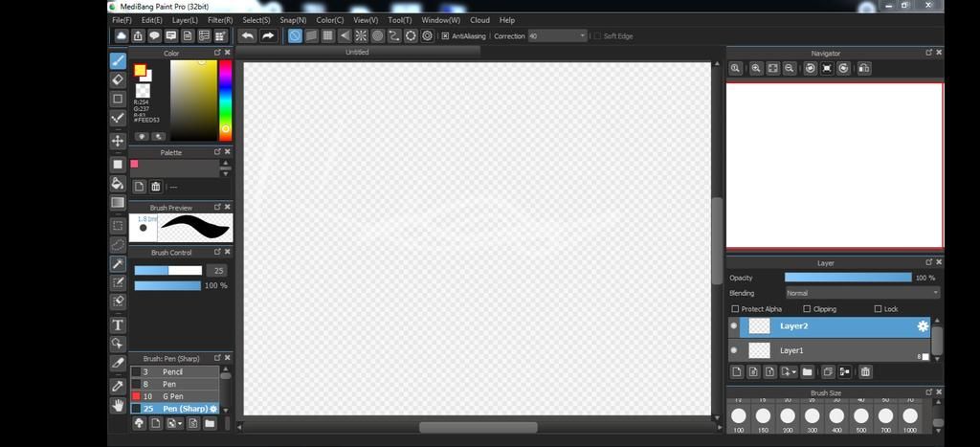980x447 pixels.
Task: Open the cloud icon in the toolbar
Action: coord(122,35)
